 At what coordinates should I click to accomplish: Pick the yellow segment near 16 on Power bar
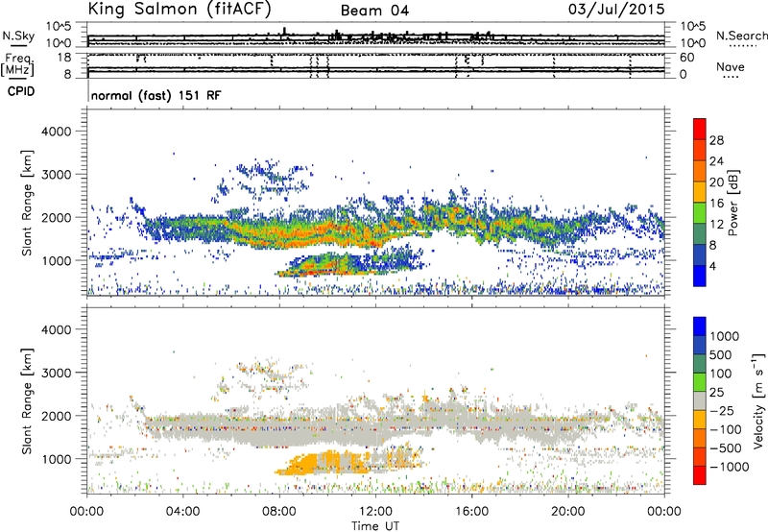click(700, 191)
